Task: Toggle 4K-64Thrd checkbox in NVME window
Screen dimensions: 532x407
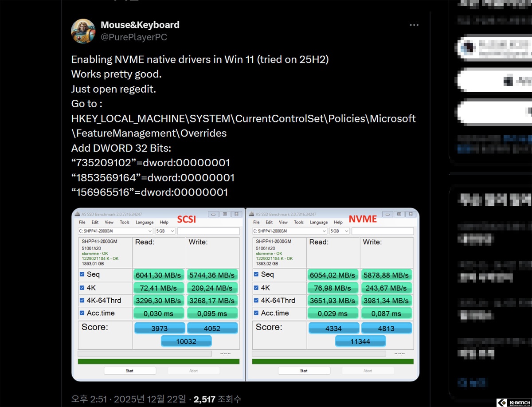Action: 256,300
